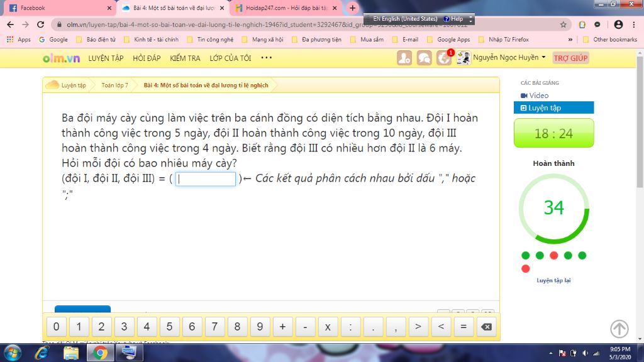Screen dimensions: 644x362
Task: Open a new browser tab
Action: [x=352, y=8]
